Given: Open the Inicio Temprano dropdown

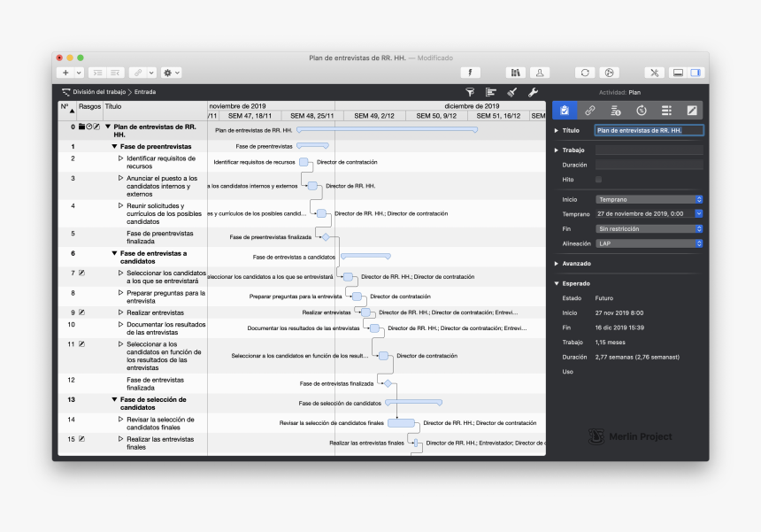Looking at the screenshot, I should click(x=649, y=199).
